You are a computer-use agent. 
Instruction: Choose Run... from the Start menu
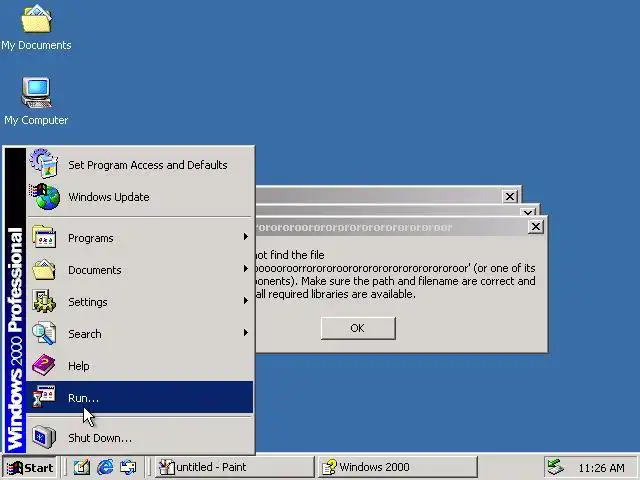tap(140, 398)
